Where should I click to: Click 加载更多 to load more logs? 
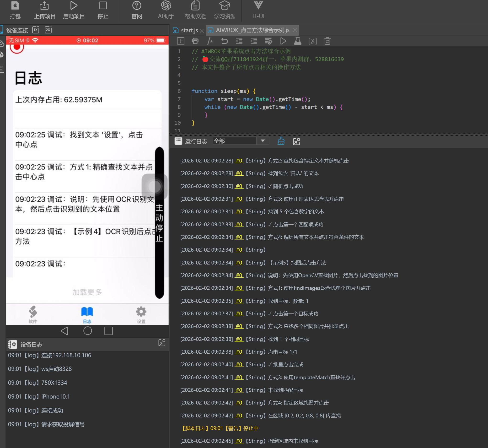(87, 292)
